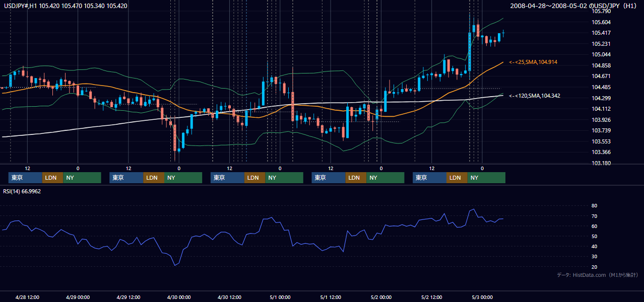This screenshot has width=644, height=302.
Task: Click the 5/2 12:00 date label
Action: [x=431, y=297]
